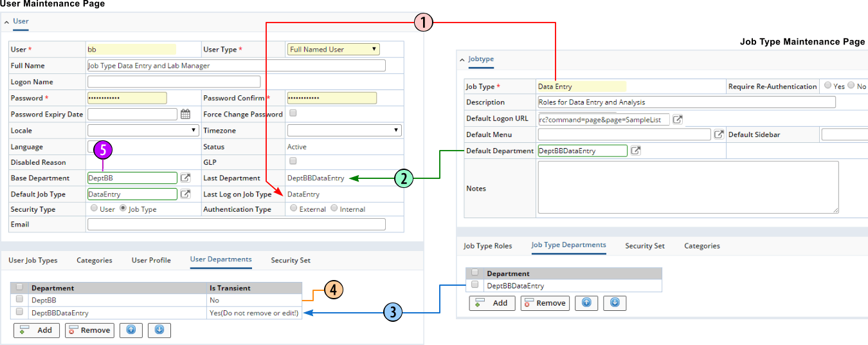The width and height of the screenshot is (868, 345).
Task: Select all user departments header checkbox
Action: 19,287
